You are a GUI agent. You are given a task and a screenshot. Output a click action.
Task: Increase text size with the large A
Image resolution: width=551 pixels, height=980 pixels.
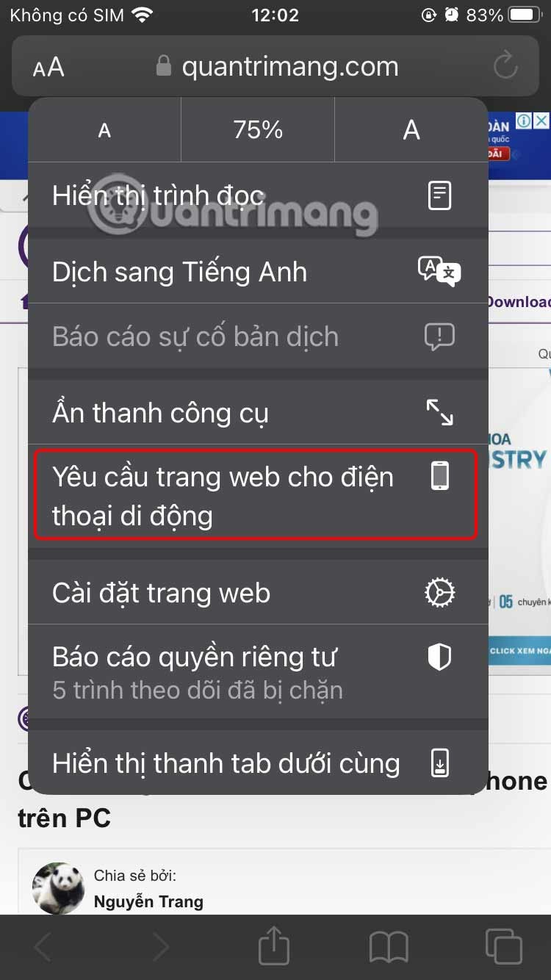[x=411, y=130]
